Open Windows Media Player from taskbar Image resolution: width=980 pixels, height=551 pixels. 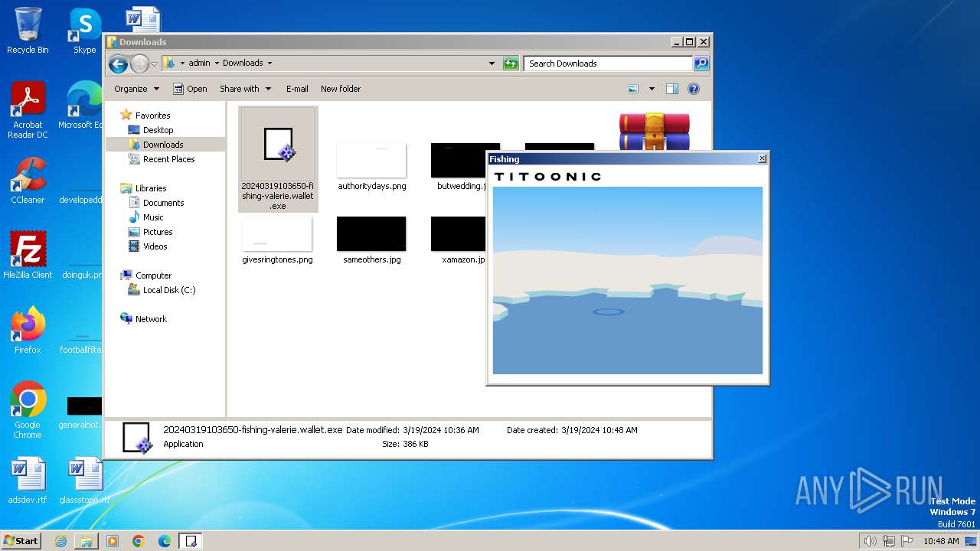coord(113,541)
